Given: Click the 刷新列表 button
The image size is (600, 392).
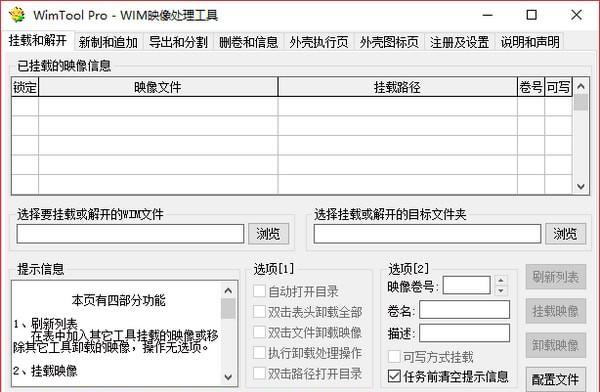Looking at the screenshot, I should click(556, 277).
